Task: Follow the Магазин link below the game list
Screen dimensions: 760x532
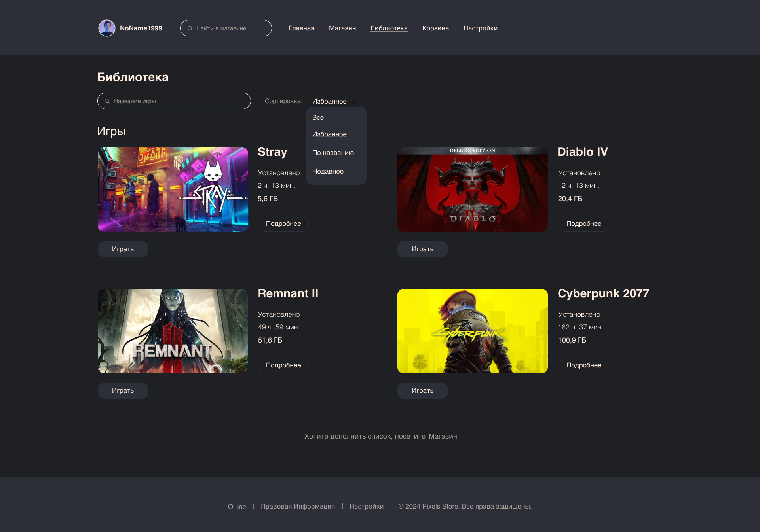Action: [443, 436]
